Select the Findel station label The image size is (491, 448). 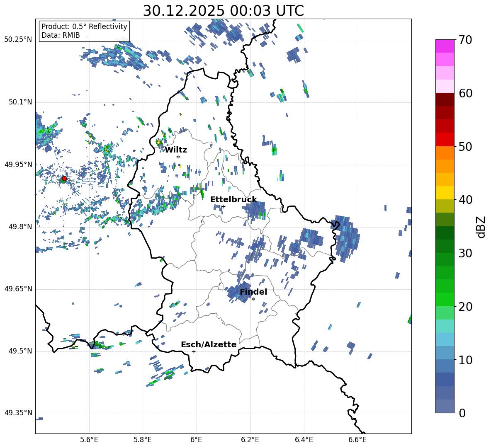[253, 292]
